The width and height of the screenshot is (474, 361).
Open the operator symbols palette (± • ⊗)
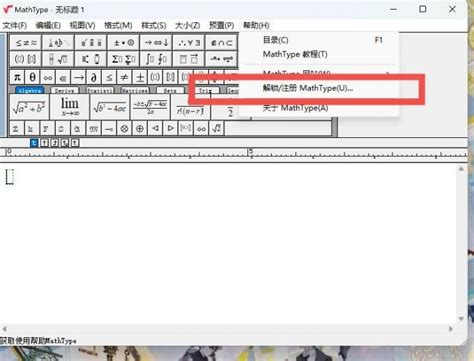(124, 43)
